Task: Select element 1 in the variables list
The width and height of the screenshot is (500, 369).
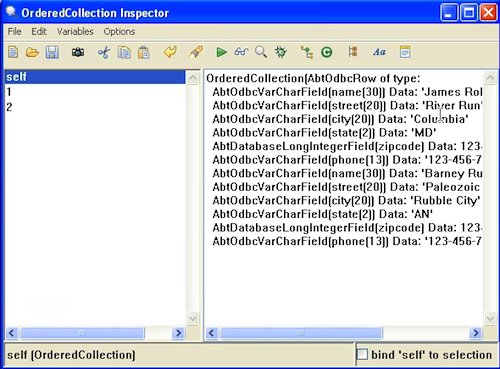Action: point(95,92)
